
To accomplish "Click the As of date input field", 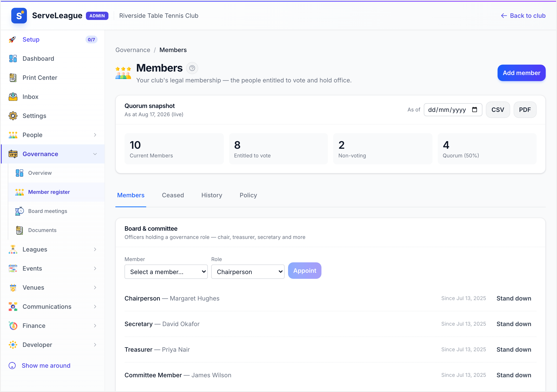I will tap(453, 110).
